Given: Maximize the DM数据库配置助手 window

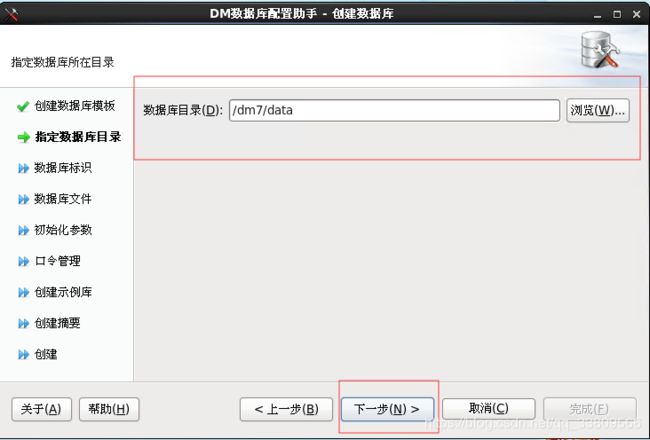Looking at the screenshot, I should [x=617, y=15].
